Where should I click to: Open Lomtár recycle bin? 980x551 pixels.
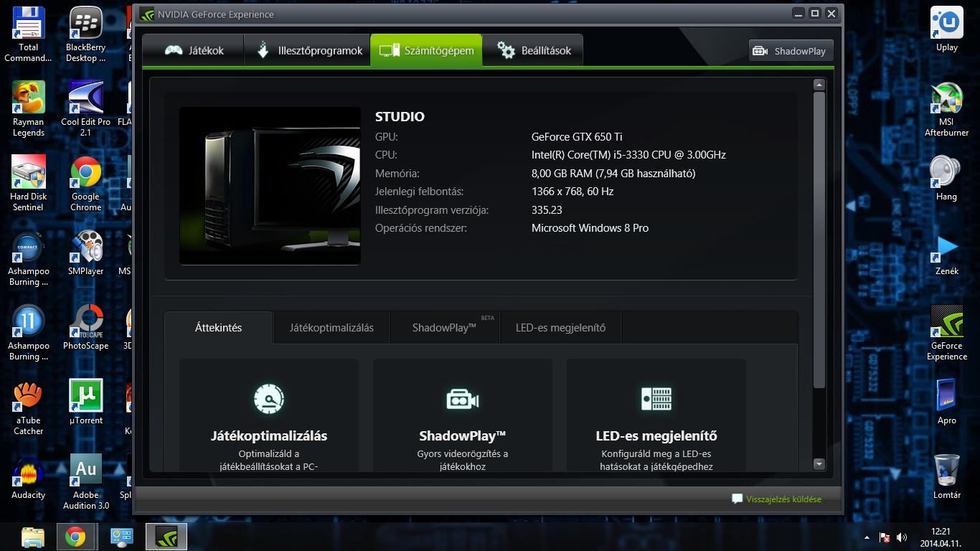947,476
